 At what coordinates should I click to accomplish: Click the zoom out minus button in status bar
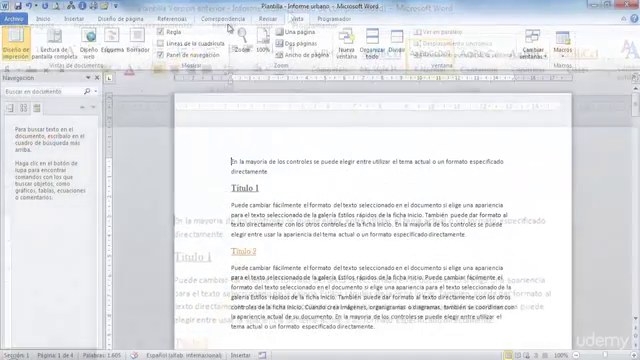576,356
